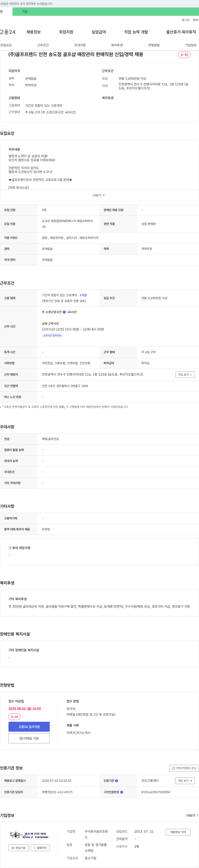Open the 출산휴가·육아휴직 menu

pyautogui.click(x=181, y=32)
